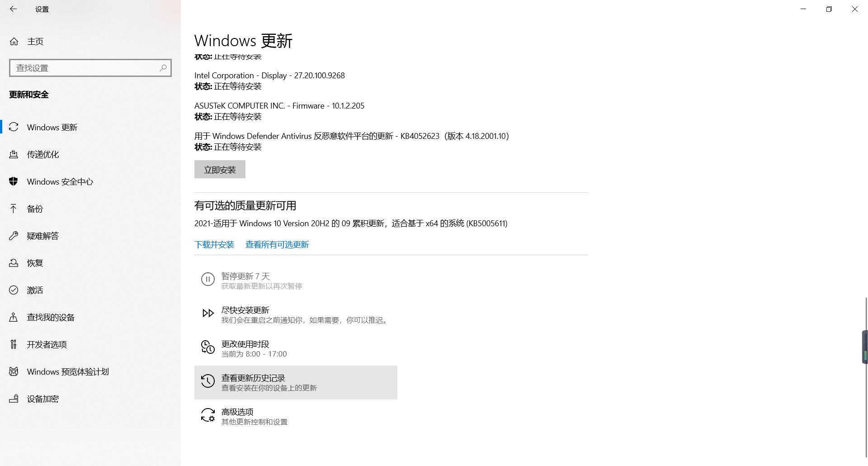Image resolution: width=868 pixels, height=466 pixels.
Task: Select the 传递优化 sidebar icon
Action: [14, 154]
